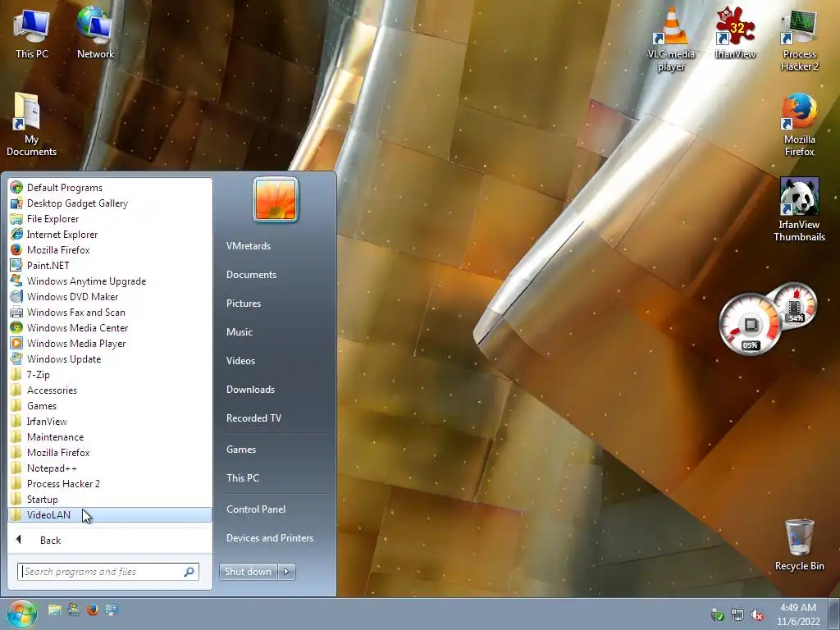
Task: Launch Firefox from the taskbar
Action: 92,609
